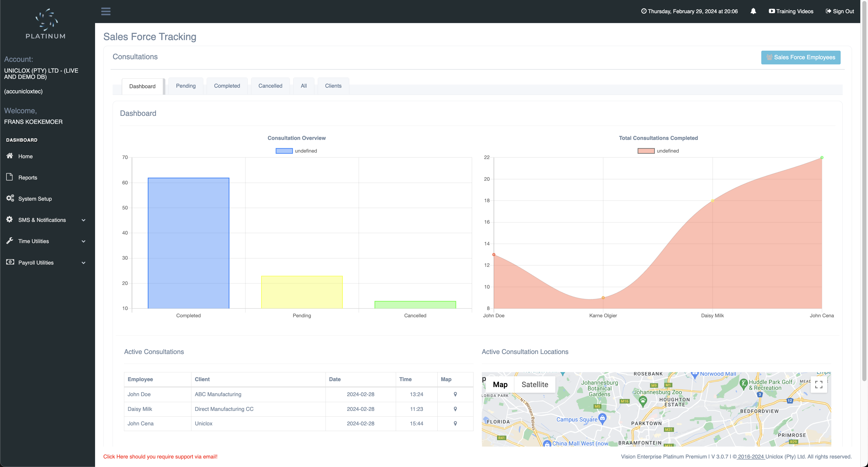Open Training Videos link
This screenshot has width=868, height=467.
(791, 11)
